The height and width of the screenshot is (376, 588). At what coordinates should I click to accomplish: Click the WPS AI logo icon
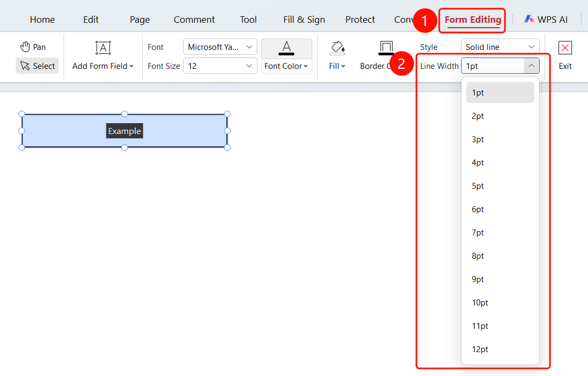pyautogui.click(x=529, y=19)
